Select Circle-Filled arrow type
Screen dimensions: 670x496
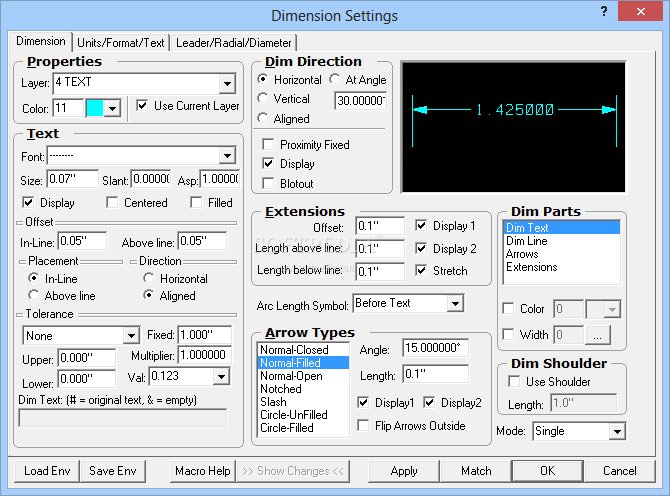(x=303, y=428)
